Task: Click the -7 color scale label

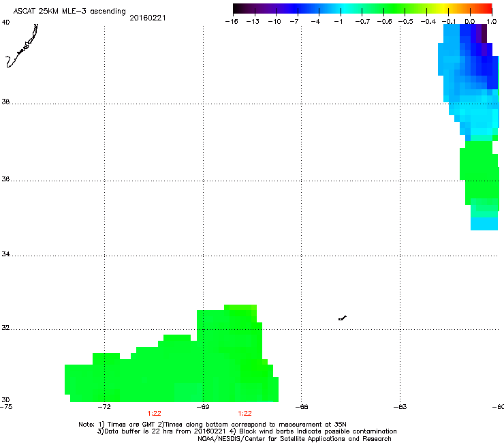Action: click(294, 22)
